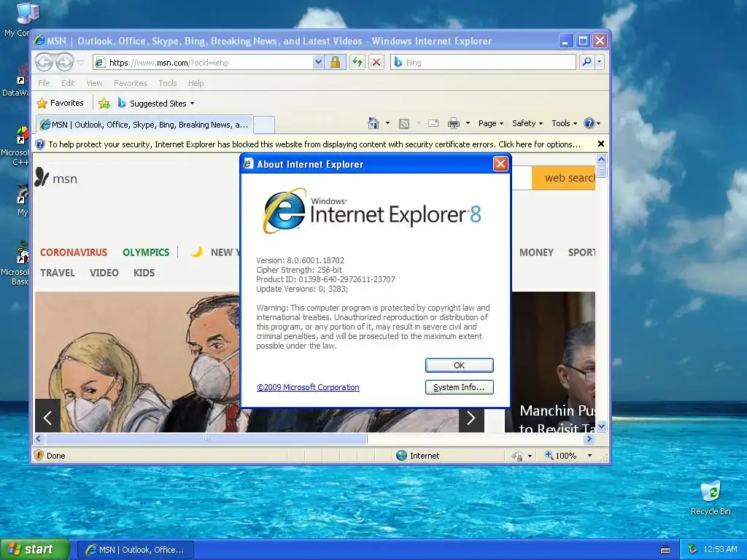The image size is (747, 560).
Task: Open the Favorites menu in menu bar
Action: tap(130, 83)
